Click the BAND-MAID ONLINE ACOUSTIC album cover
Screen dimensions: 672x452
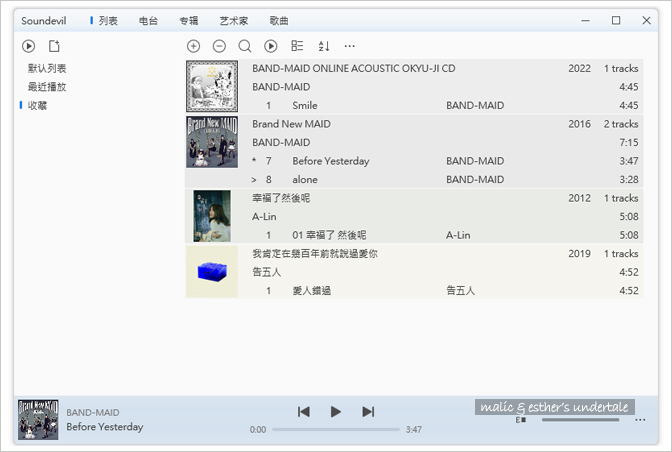coord(212,86)
